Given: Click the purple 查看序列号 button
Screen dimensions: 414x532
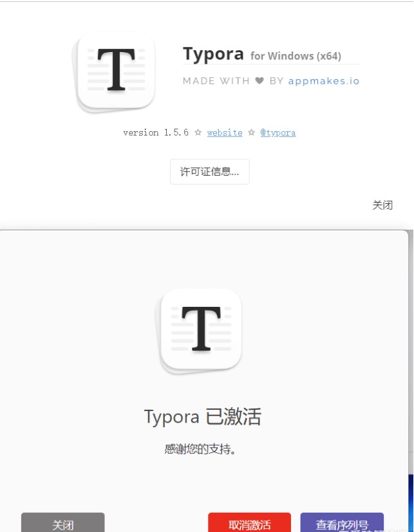Looking at the screenshot, I should coord(342,522).
